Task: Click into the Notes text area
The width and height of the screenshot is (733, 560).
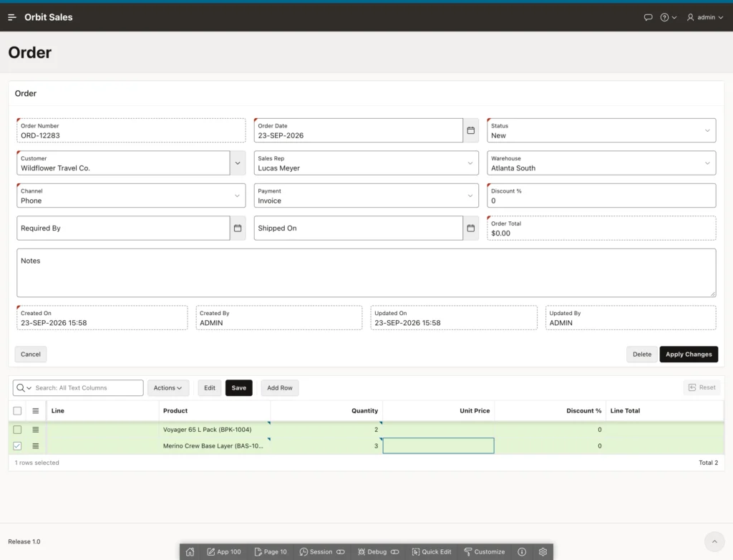Action: click(366, 273)
